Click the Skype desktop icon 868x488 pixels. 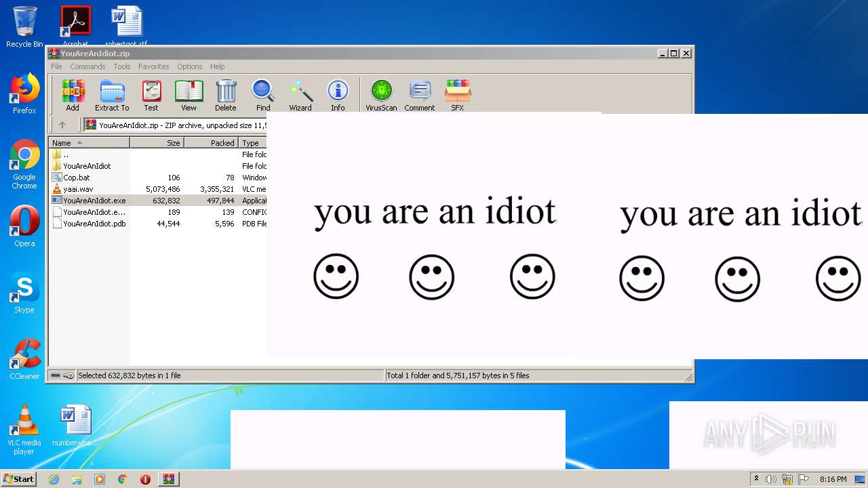(x=24, y=293)
